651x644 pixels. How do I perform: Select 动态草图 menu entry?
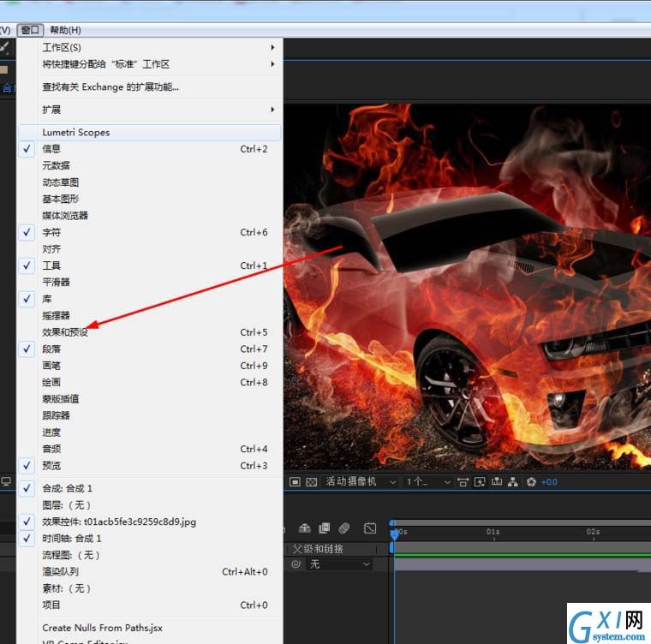pos(149,182)
